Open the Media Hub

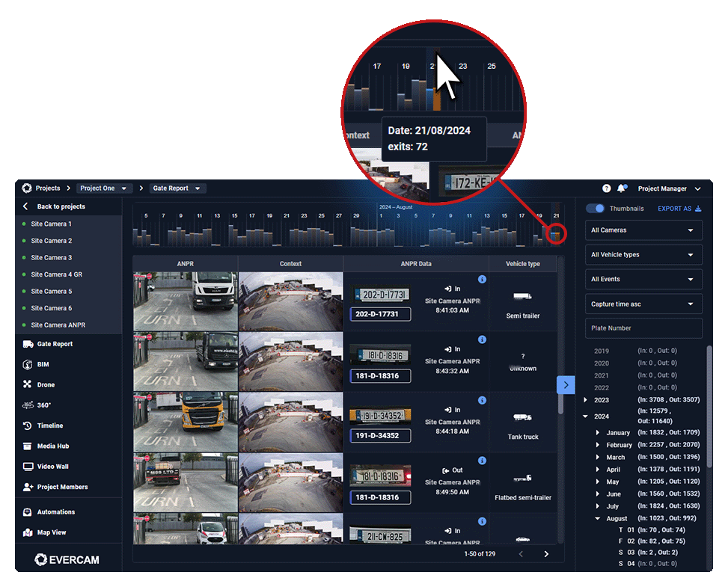point(52,446)
